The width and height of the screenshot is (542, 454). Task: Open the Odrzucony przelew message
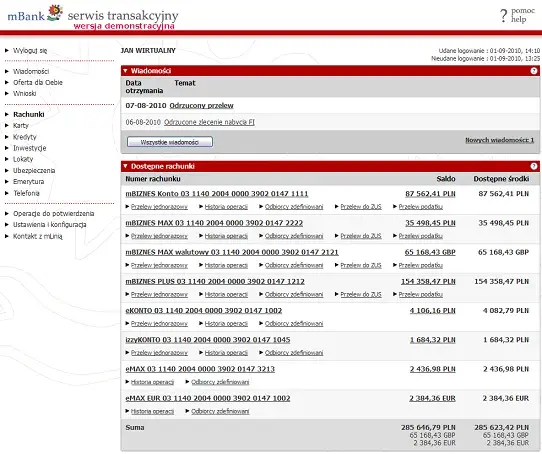(201, 105)
